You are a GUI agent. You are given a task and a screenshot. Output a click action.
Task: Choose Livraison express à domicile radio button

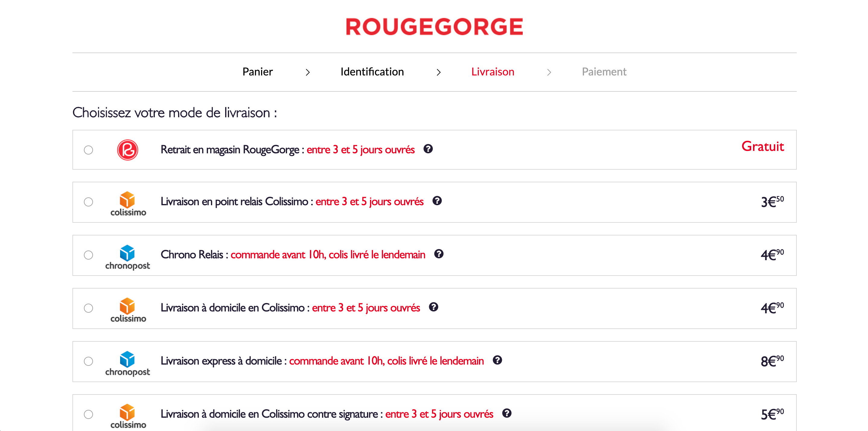[x=89, y=361]
